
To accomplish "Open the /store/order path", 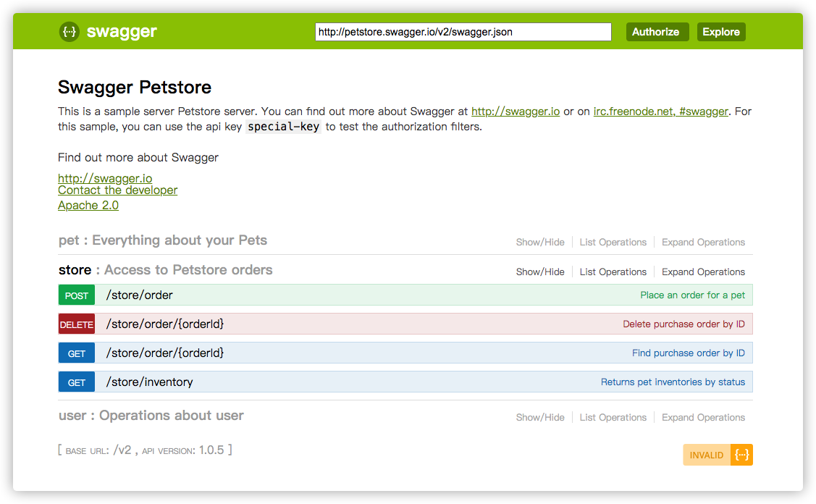I will point(140,295).
